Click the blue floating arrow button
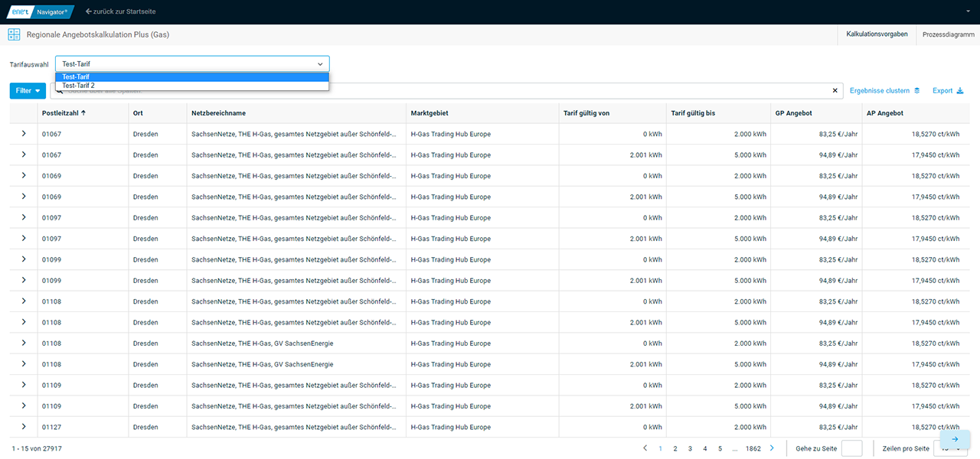This screenshot has width=980, height=459. click(955, 439)
